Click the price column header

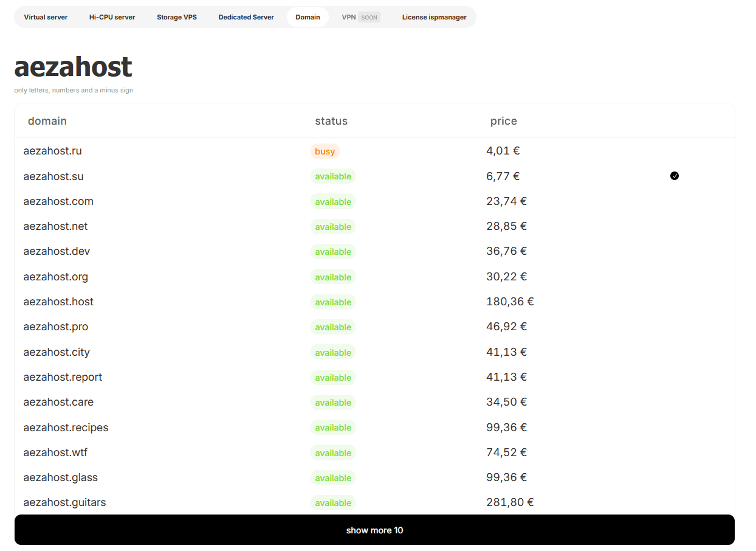coord(503,121)
